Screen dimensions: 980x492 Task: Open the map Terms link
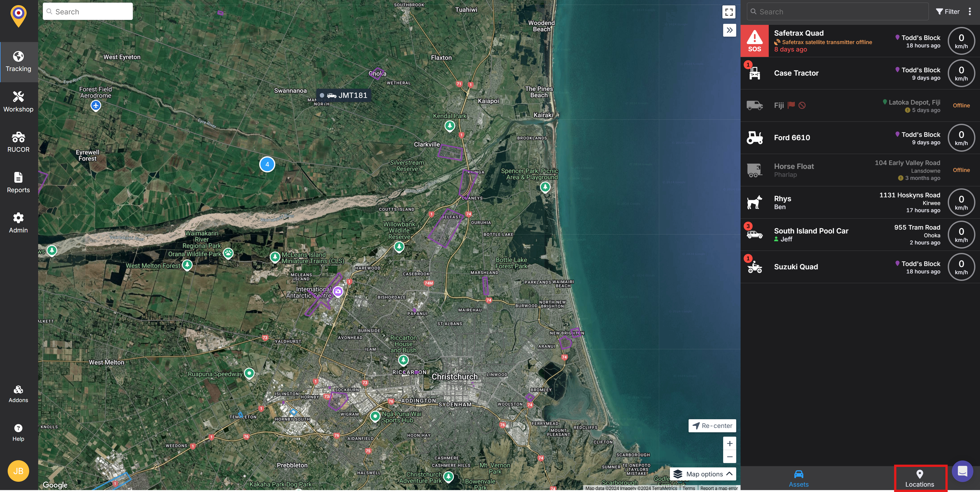coord(689,488)
